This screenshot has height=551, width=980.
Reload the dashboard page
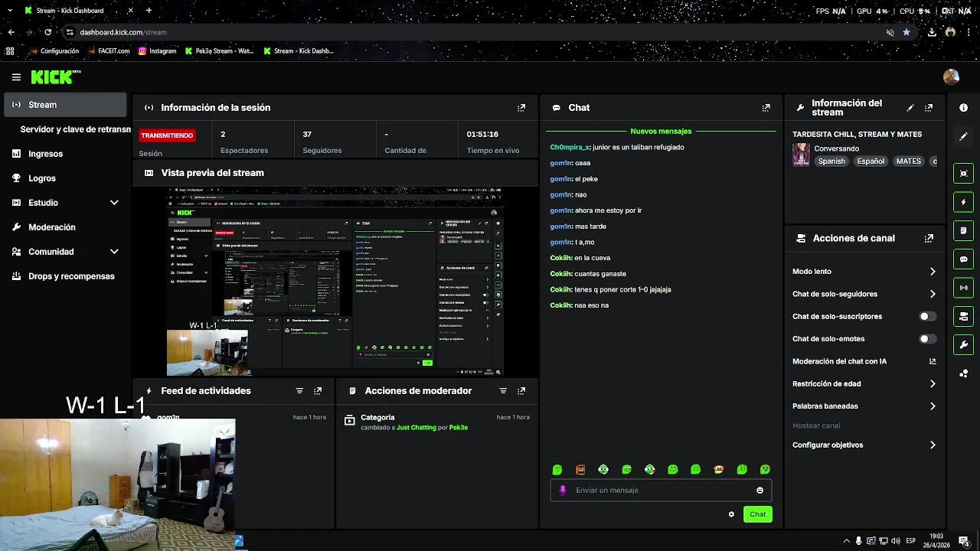click(47, 32)
